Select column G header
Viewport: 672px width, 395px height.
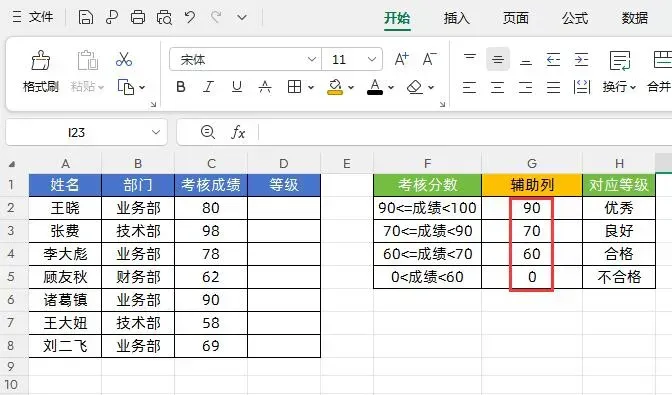[532, 163]
